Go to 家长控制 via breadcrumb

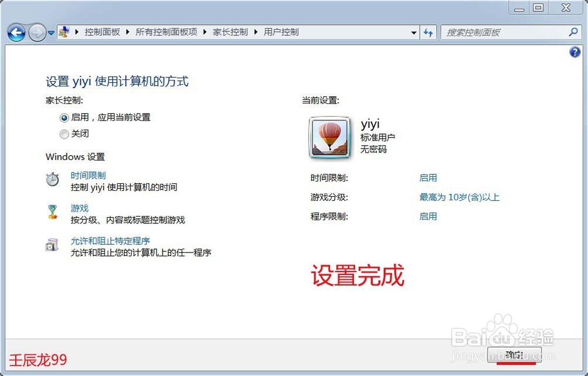tap(230, 32)
